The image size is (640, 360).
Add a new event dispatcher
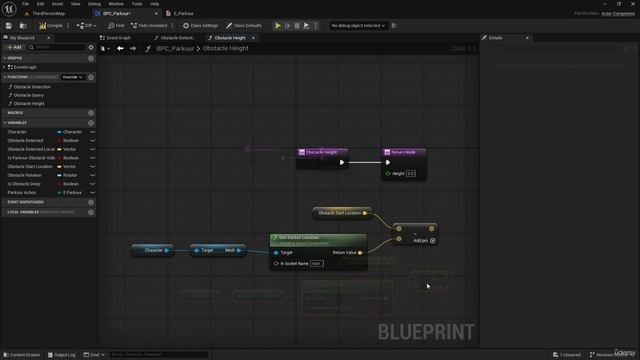[x=91, y=202]
